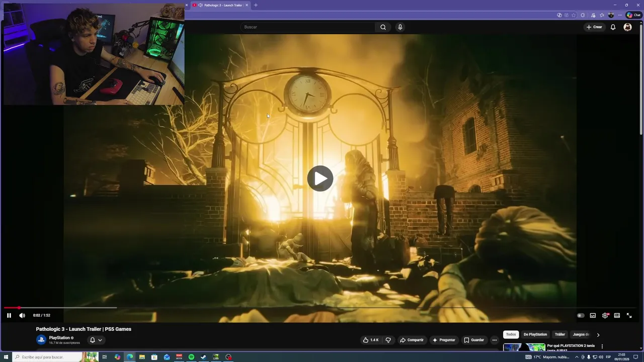Open Steam from the taskbar
This screenshot has width=644, height=362.
coord(204,357)
